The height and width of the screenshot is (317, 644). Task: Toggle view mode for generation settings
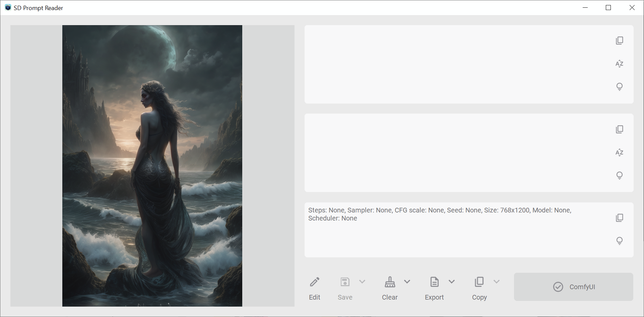(x=619, y=241)
